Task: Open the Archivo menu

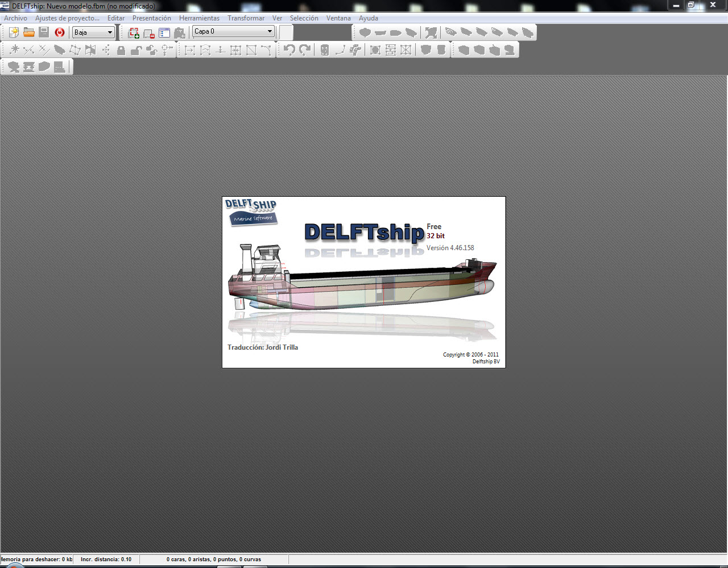Action: pyautogui.click(x=15, y=18)
